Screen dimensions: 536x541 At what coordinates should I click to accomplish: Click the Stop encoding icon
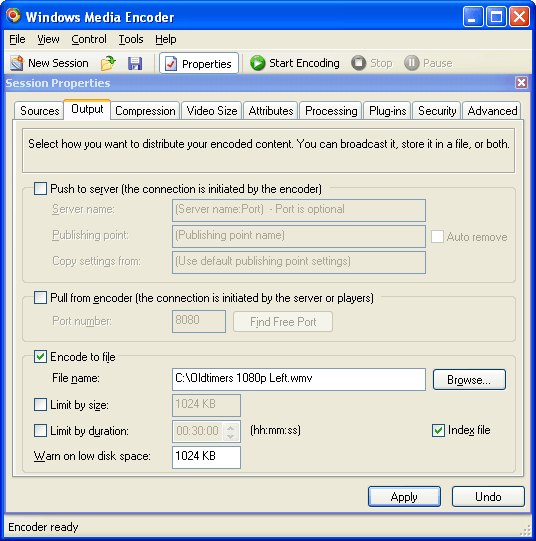[359, 63]
